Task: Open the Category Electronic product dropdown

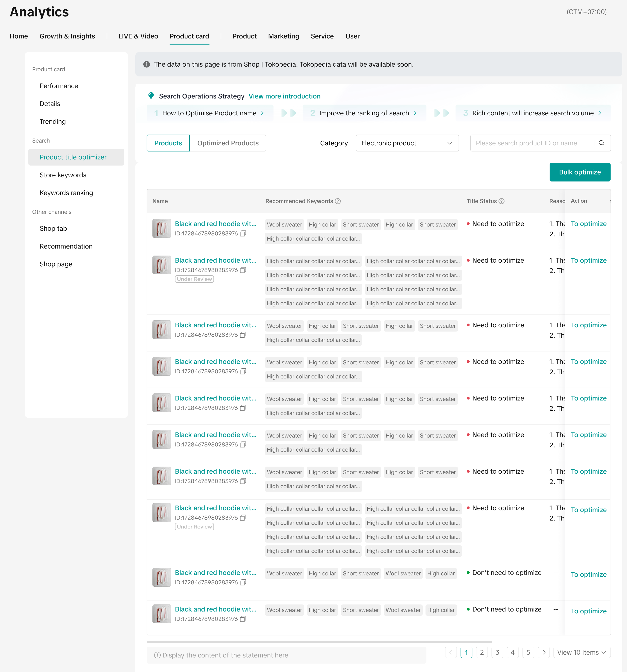Action: [407, 143]
